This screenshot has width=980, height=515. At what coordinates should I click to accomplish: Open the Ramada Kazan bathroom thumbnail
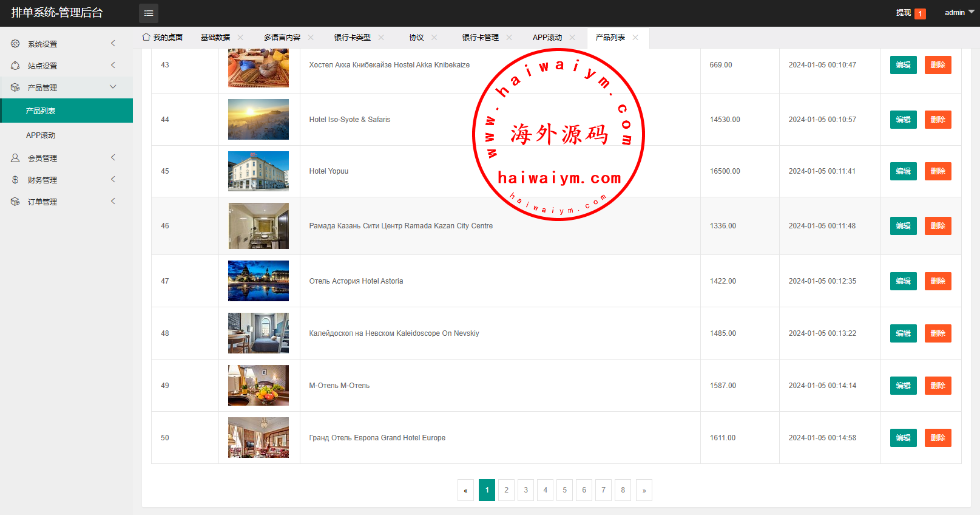[259, 226]
